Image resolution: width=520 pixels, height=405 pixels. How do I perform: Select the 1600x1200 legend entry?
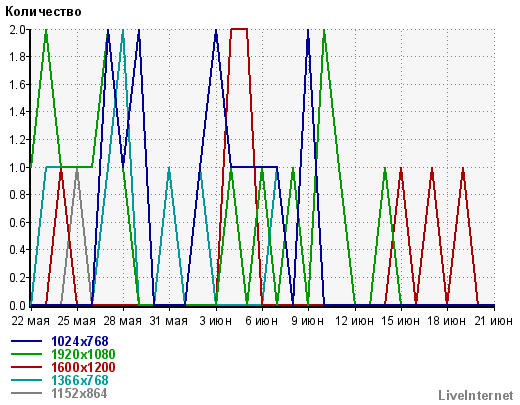83,367
